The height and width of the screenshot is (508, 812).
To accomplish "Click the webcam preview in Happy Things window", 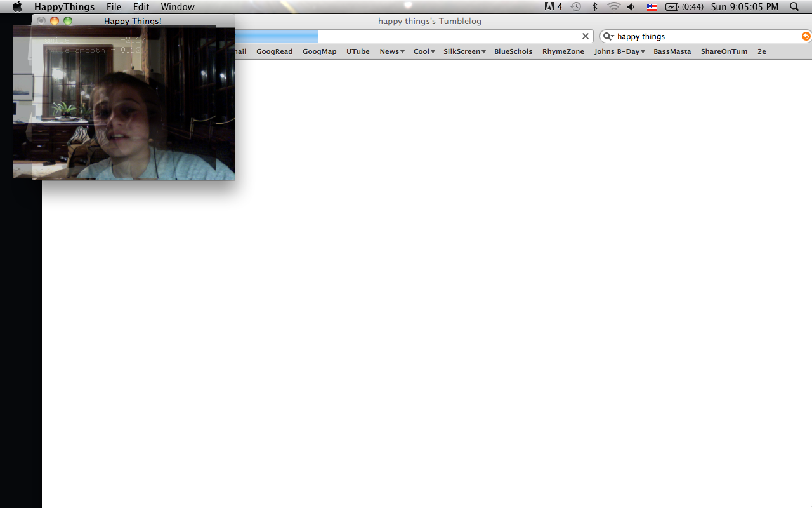I will coord(133,104).
